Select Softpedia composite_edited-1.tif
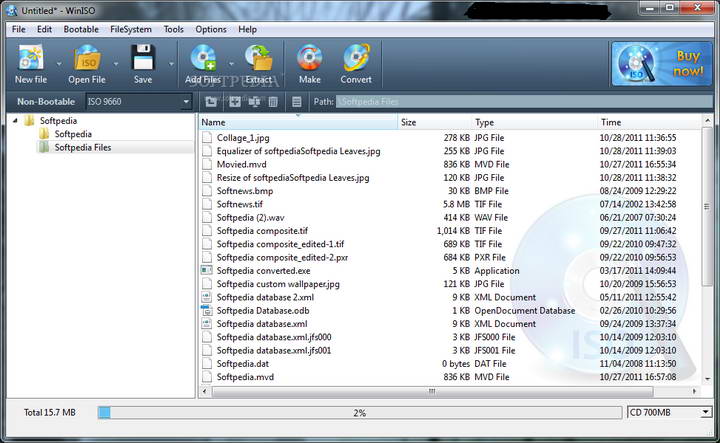The height and width of the screenshot is (443, 720). coord(280,244)
